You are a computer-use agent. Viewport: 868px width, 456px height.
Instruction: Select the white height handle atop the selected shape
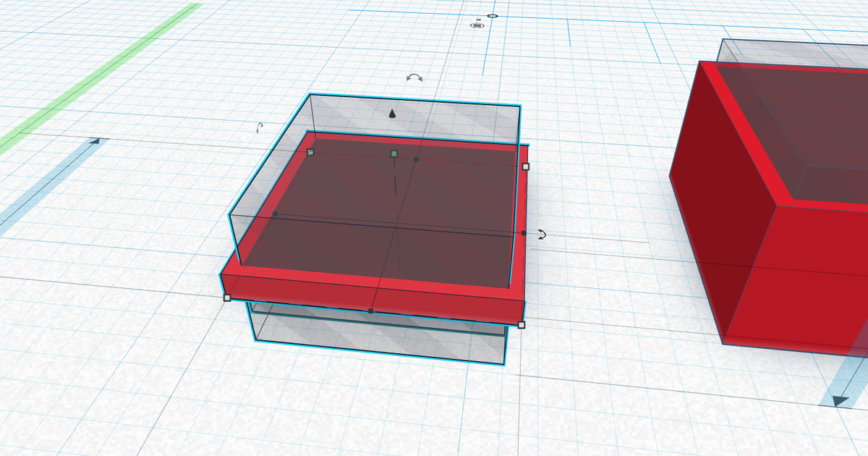coord(393,153)
